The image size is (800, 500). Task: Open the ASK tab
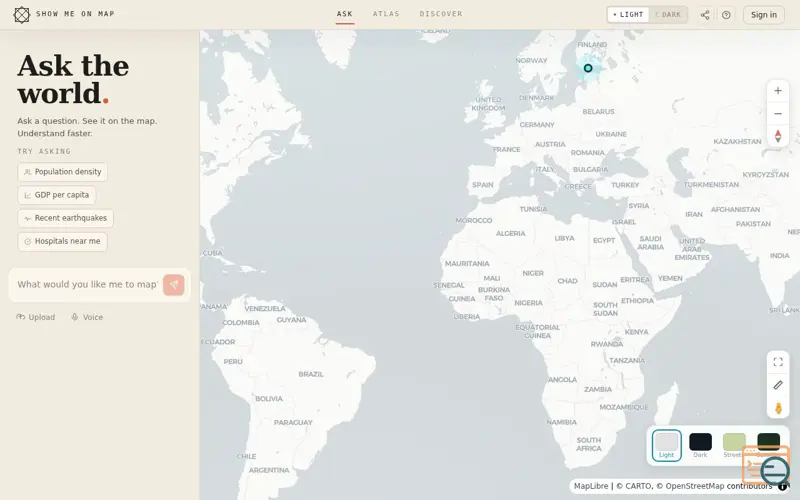[x=345, y=14]
